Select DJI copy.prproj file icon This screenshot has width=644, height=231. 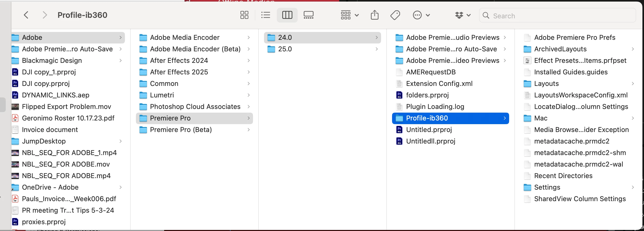15,84
